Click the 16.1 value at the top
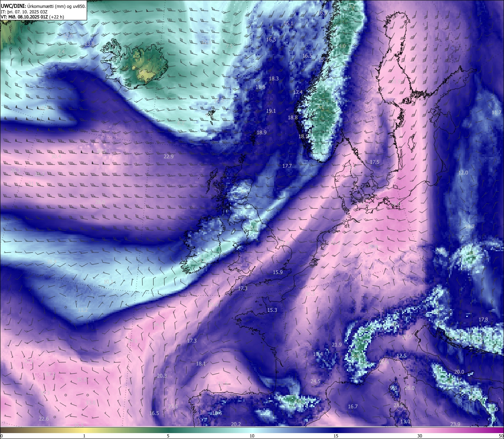This screenshot has width=504, height=439. tap(288, 24)
